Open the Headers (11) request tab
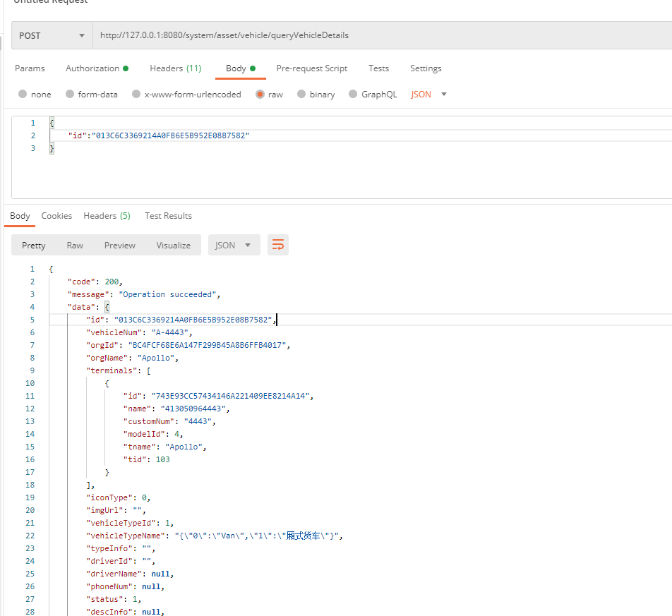This screenshot has height=616, width=672. tap(175, 68)
